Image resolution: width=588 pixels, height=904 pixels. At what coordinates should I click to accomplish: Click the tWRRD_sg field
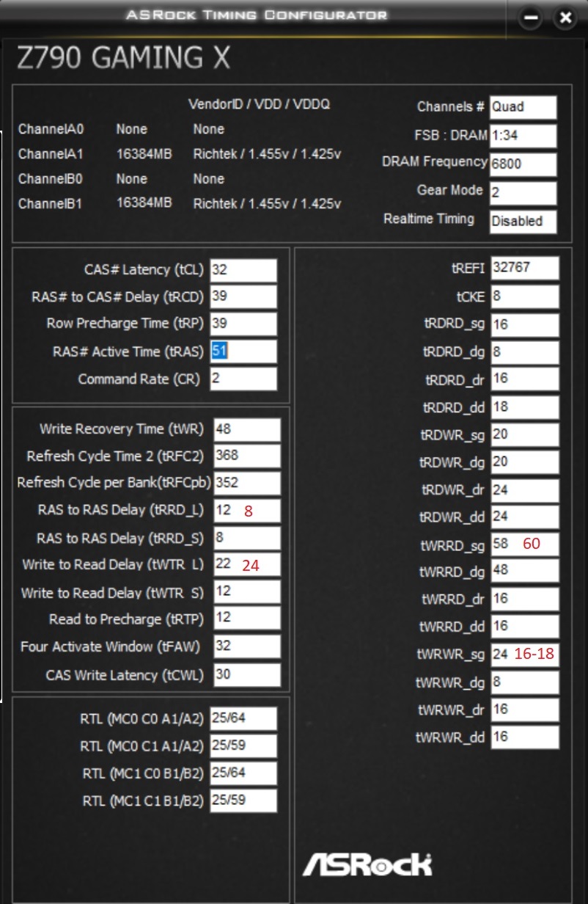point(525,544)
